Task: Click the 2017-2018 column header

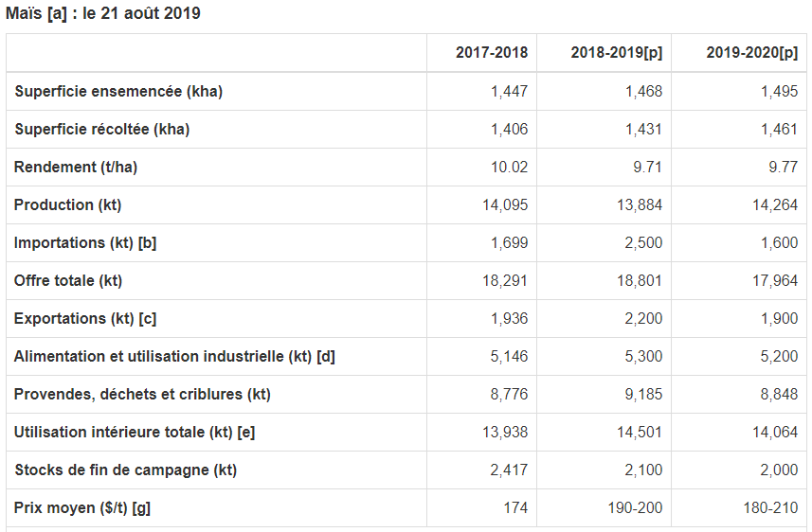Action: point(491,53)
